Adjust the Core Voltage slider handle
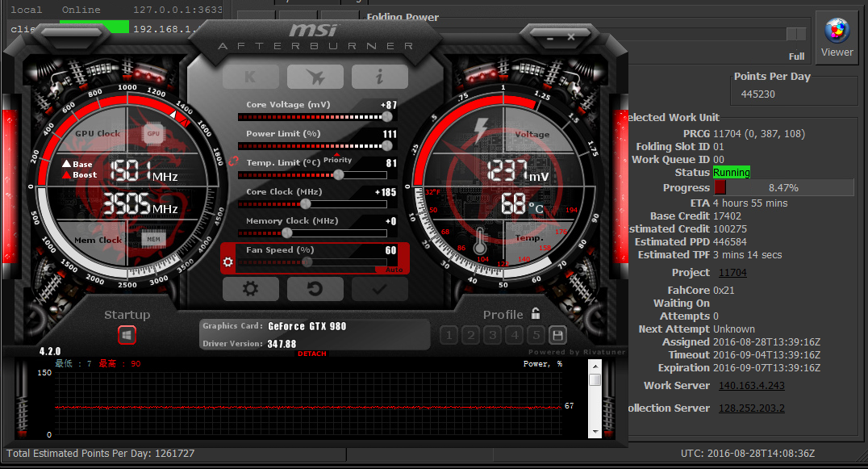 click(x=387, y=116)
